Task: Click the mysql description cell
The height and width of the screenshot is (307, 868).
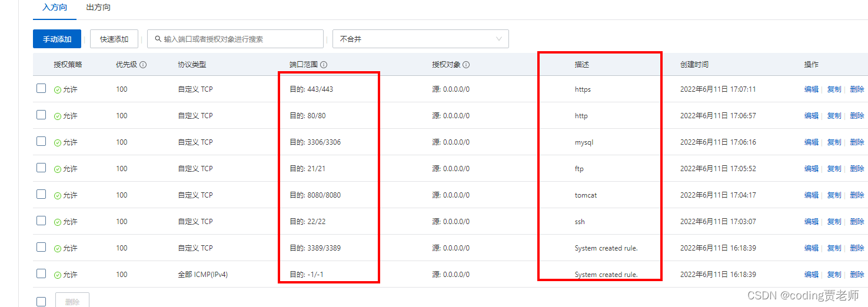Action: point(584,142)
